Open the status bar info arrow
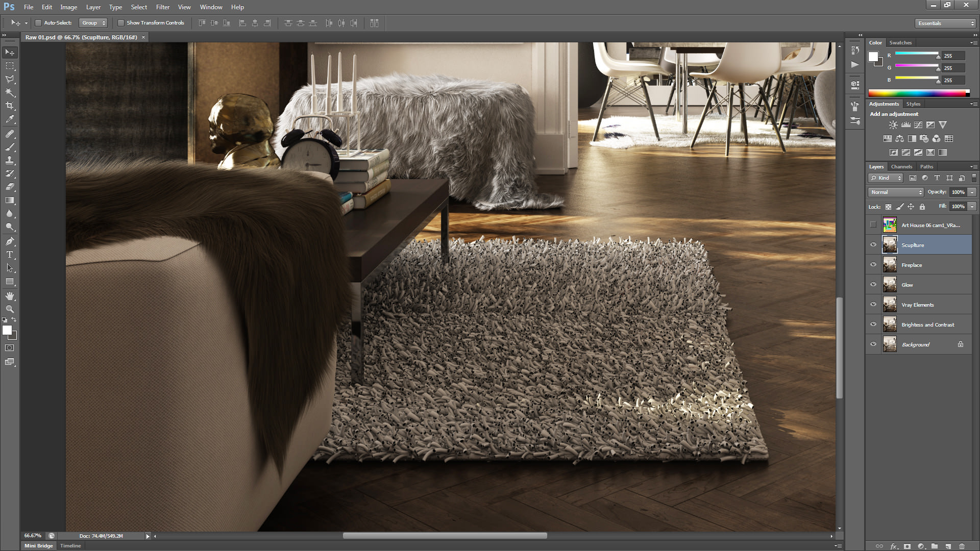The image size is (980, 551). tap(148, 536)
